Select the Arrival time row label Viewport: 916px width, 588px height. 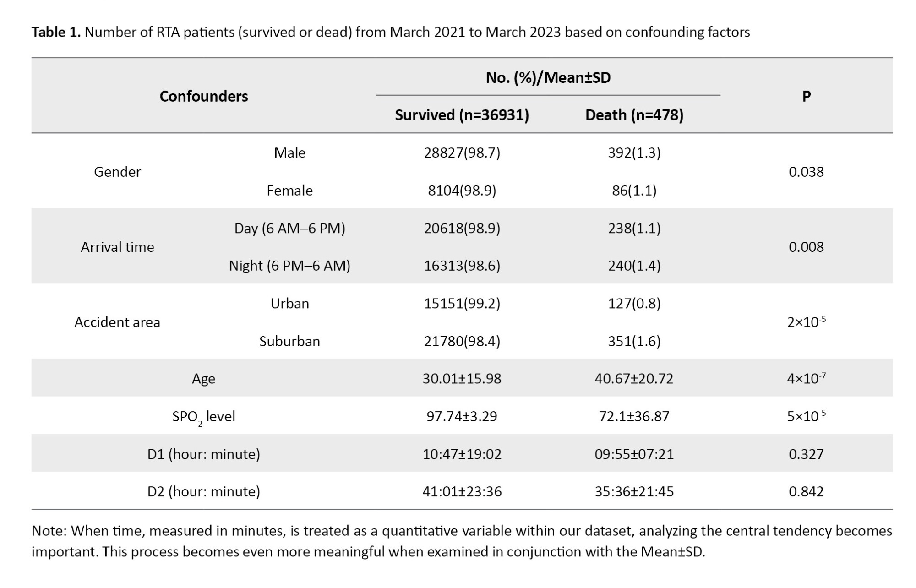coord(117,247)
